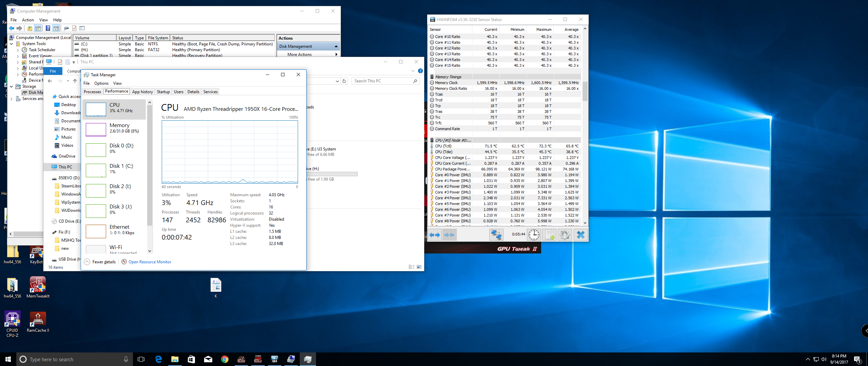Switch to Processes tab in Task Manager
Viewport: 868px width, 366px height.
[92, 92]
